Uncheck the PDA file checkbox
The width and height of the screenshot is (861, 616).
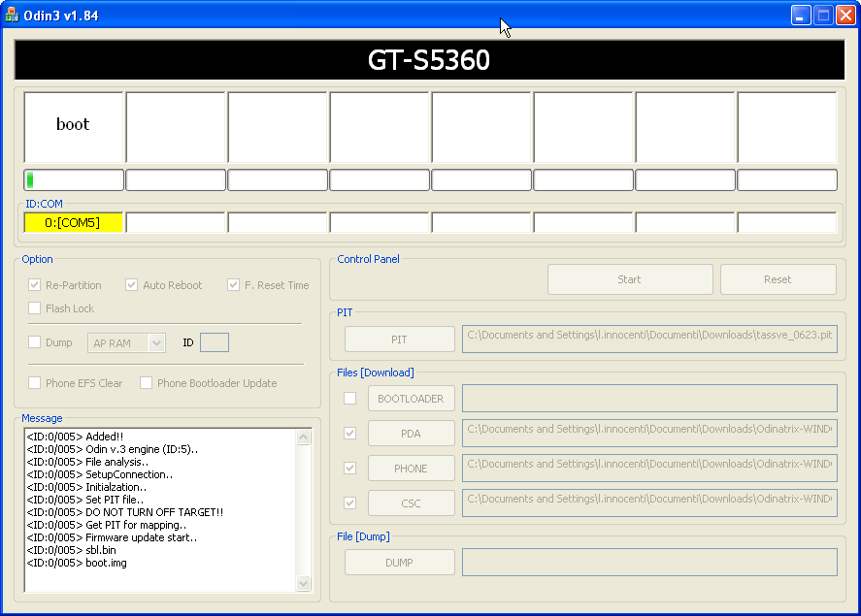(x=349, y=433)
